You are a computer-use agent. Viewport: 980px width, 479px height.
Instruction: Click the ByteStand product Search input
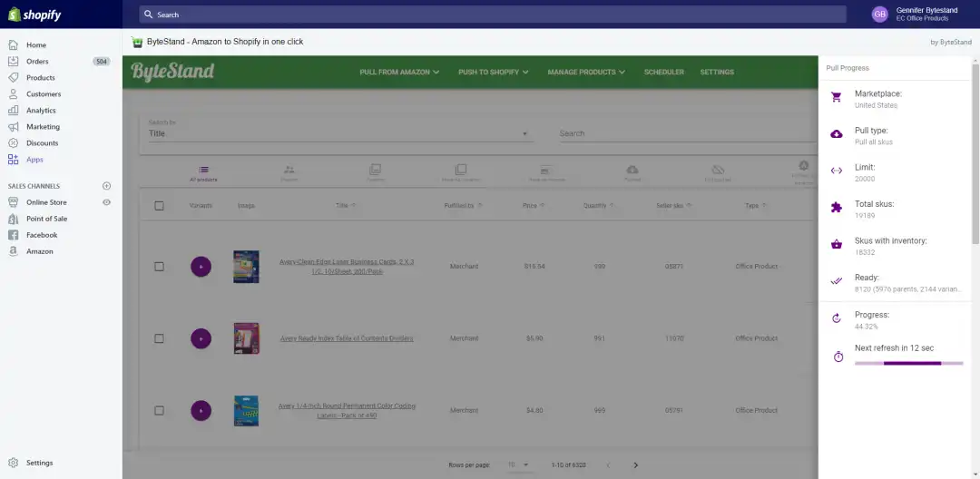pyautogui.click(x=688, y=133)
